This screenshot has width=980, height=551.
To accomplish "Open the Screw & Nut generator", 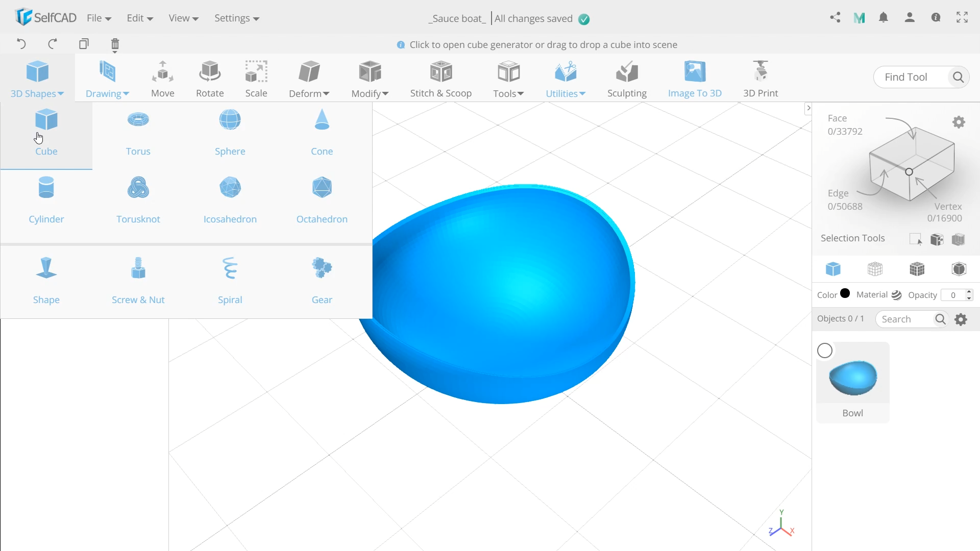I will 138,281.
